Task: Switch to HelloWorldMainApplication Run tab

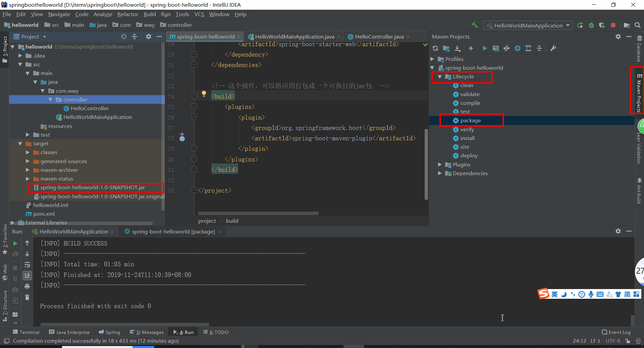Action: tap(73, 231)
